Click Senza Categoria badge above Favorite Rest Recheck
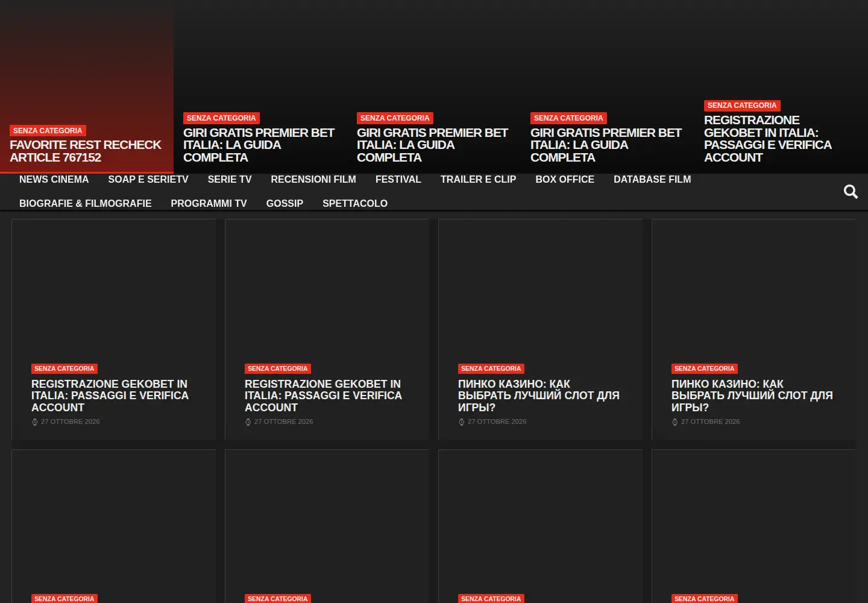Image resolution: width=868 pixels, height=603 pixels. pyautogui.click(x=48, y=131)
